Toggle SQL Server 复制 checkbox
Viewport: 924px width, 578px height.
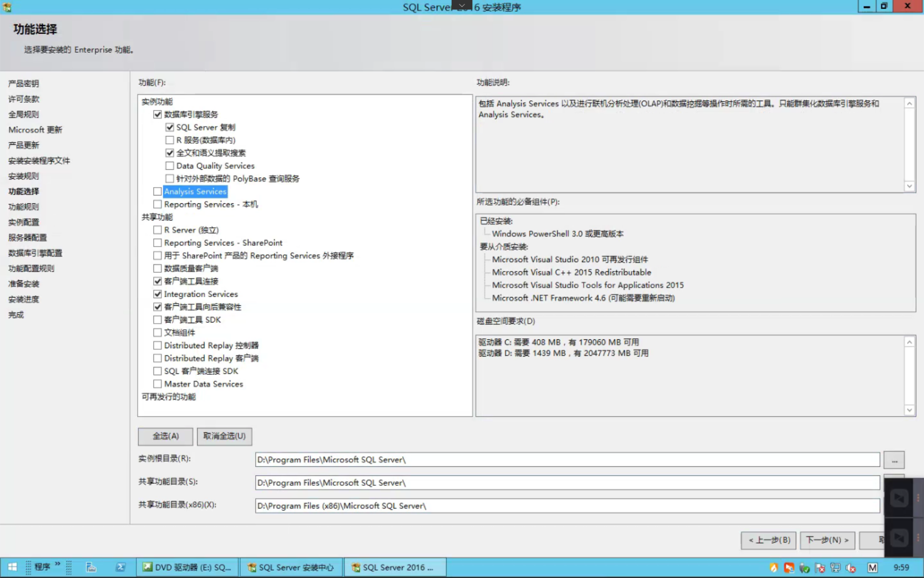point(170,127)
